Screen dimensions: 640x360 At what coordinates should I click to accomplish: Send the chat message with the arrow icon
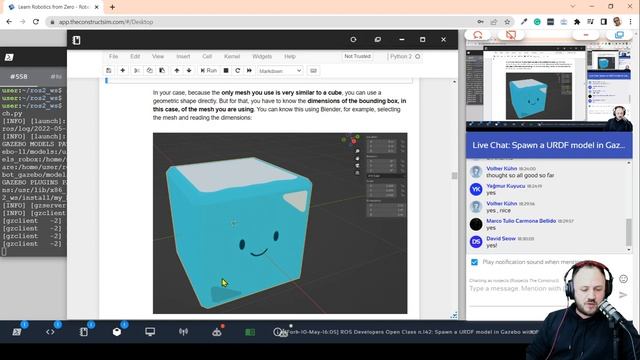[623, 295]
